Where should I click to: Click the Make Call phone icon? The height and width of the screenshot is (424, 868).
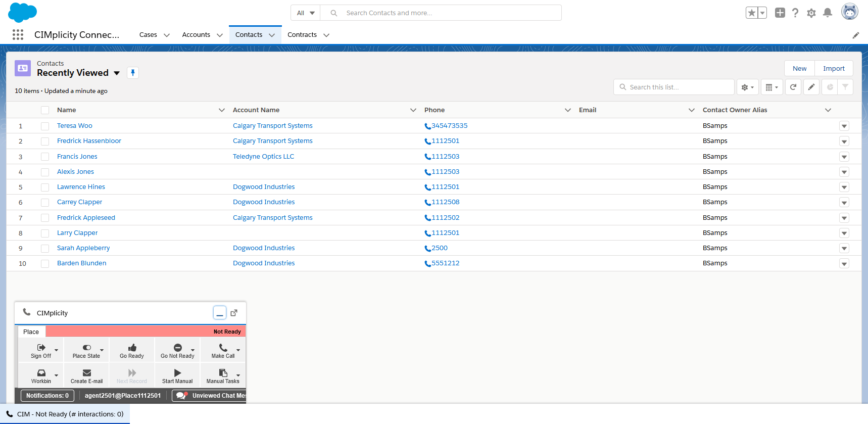(x=223, y=347)
